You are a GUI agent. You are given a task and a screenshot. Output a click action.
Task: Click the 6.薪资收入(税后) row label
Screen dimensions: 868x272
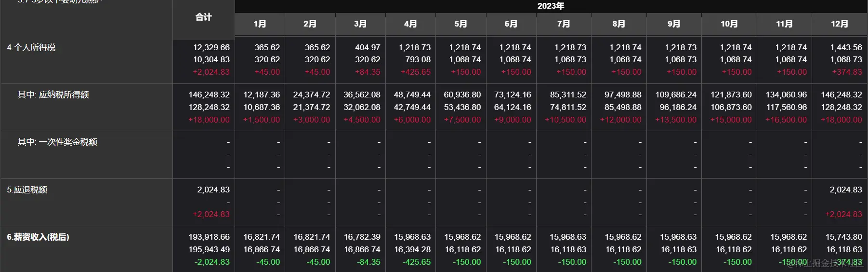tap(38, 237)
